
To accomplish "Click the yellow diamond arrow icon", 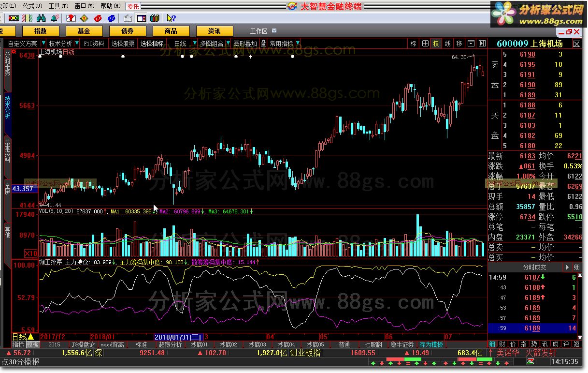I will point(85,18).
